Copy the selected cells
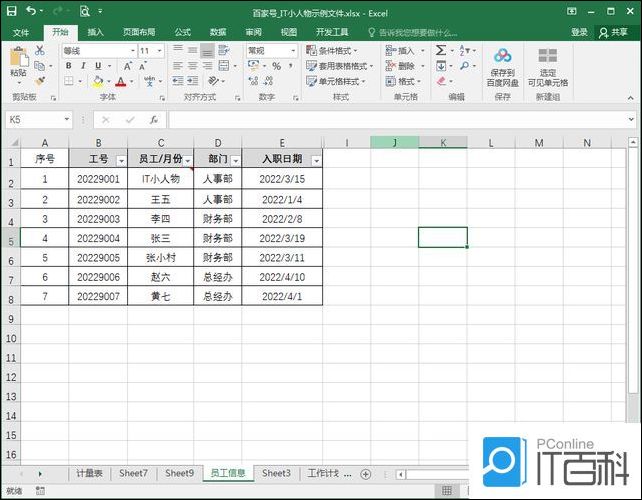Screen dimensions: 642x500 coord(39,66)
